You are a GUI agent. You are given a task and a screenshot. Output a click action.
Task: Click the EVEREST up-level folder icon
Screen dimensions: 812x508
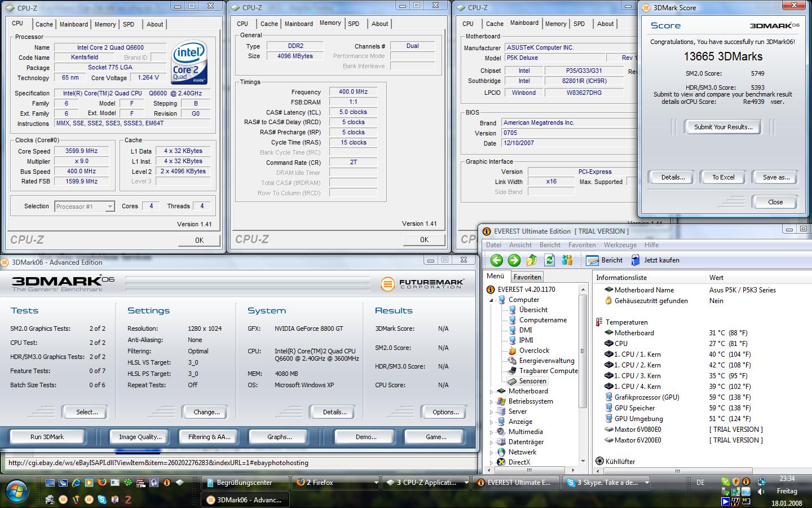click(x=531, y=260)
